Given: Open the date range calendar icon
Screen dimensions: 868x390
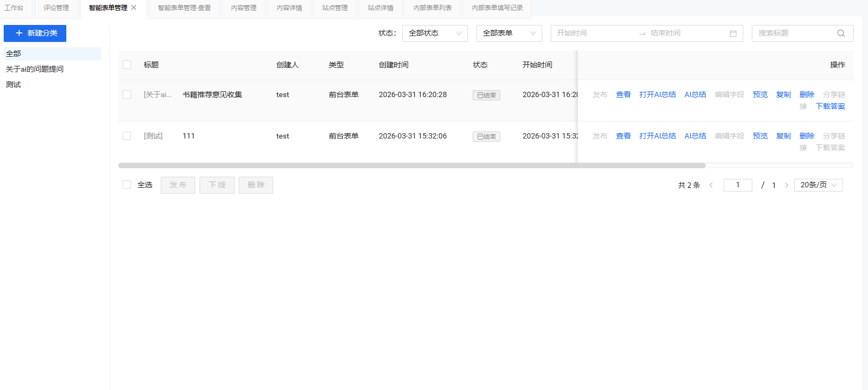Looking at the screenshot, I should point(733,33).
